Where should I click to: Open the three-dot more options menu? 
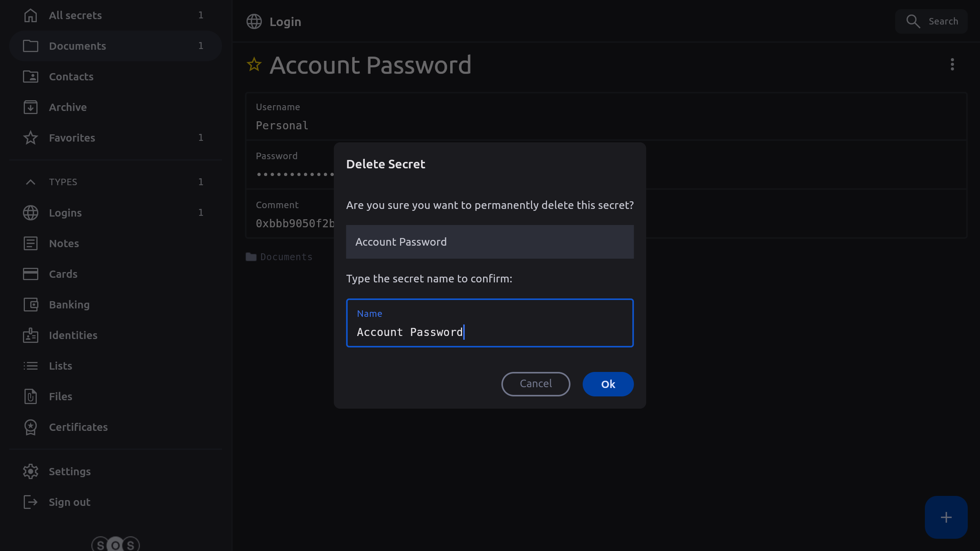(952, 64)
